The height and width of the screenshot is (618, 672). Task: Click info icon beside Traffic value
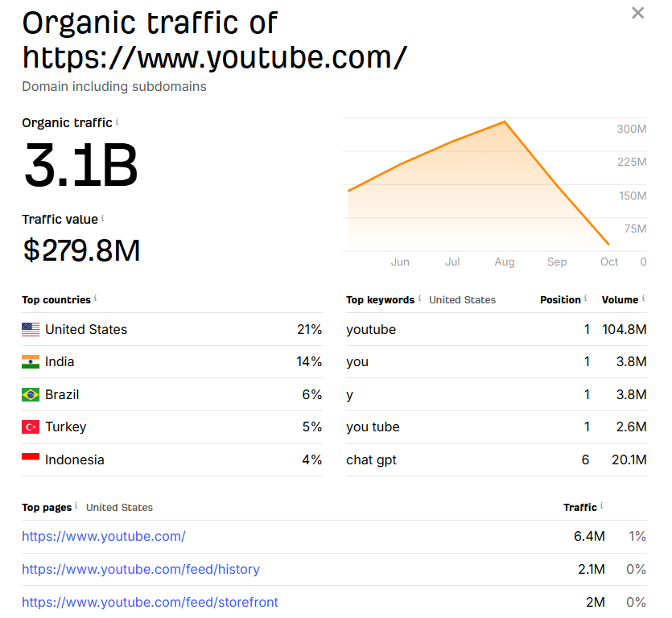click(x=103, y=218)
